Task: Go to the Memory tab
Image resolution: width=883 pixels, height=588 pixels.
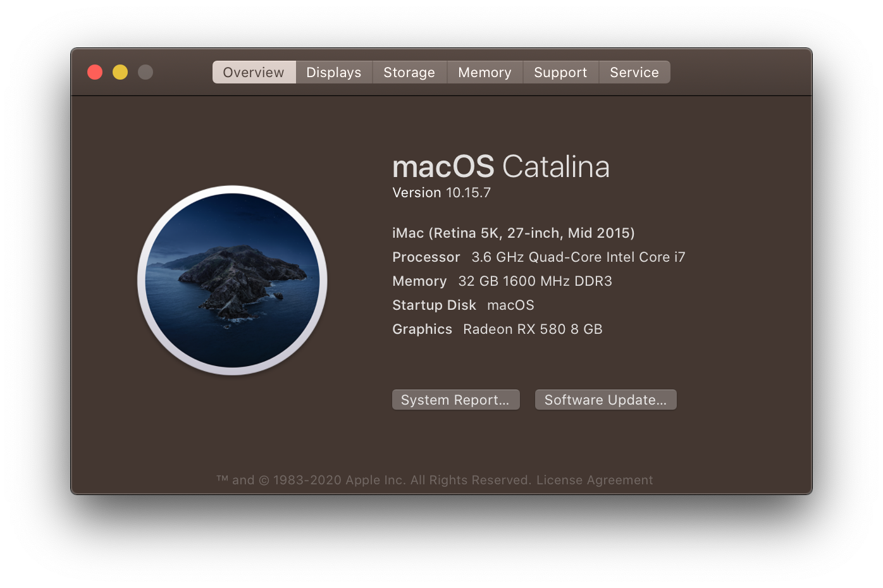Action: pos(485,72)
